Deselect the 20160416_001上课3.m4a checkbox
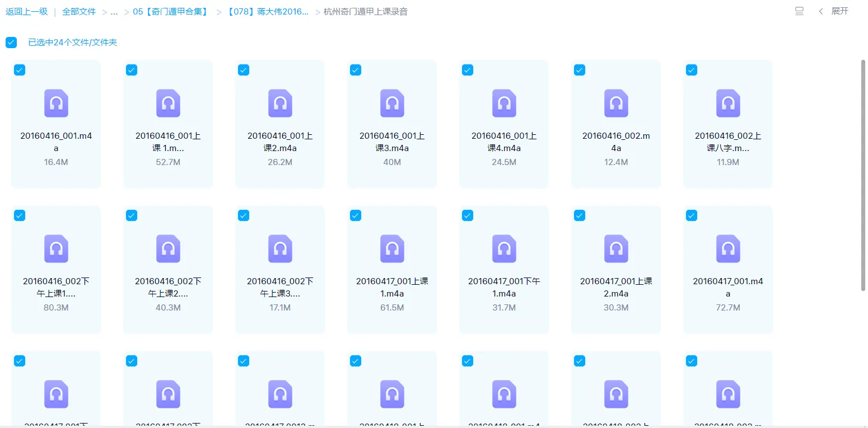 [356, 70]
